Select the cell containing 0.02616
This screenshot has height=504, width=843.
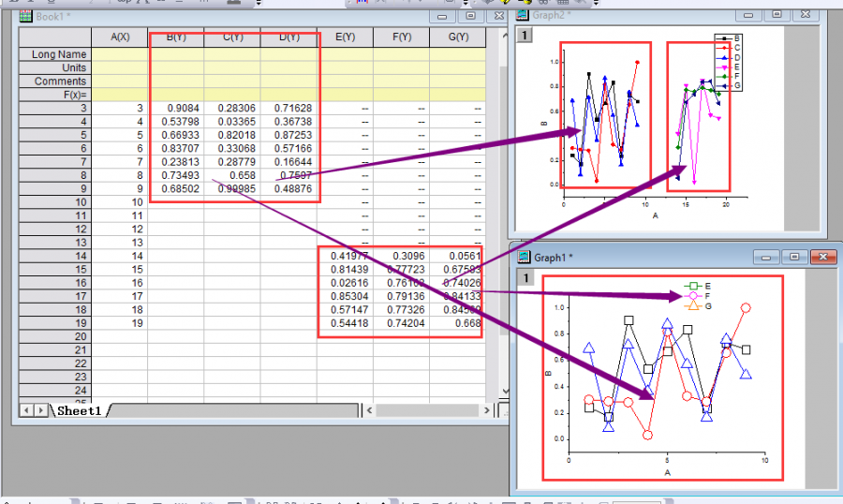click(x=345, y=283)
